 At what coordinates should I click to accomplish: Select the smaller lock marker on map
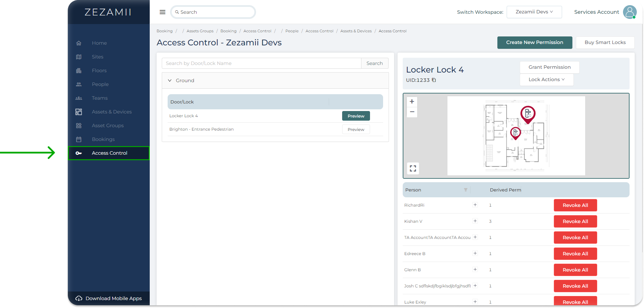click(x=516, y=133)
